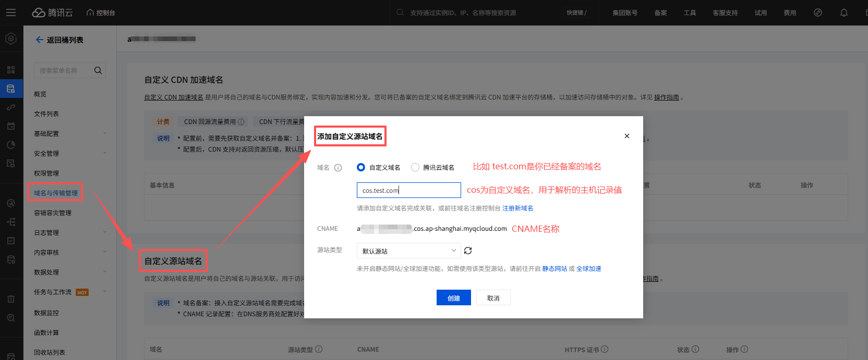Open the 静态网站 link
Image resolution: width=868 pixels, height=360 pixels.
(x=554, y=268)
